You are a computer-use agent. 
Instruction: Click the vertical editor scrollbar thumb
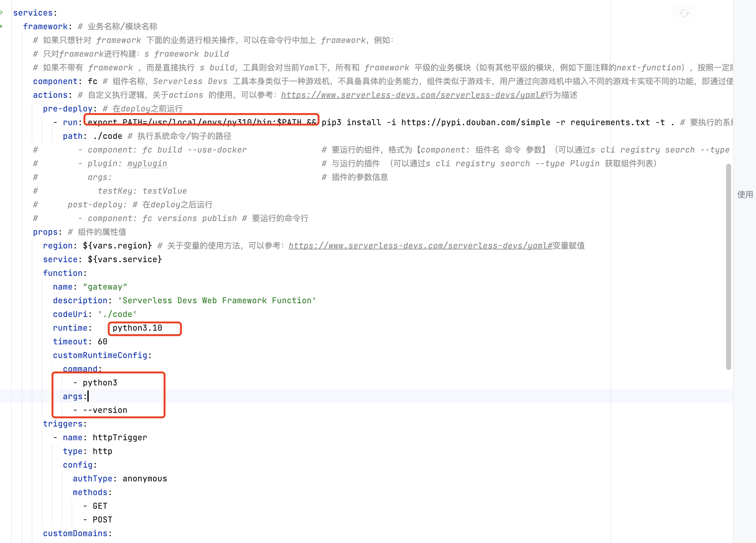(x=728, y=267)
